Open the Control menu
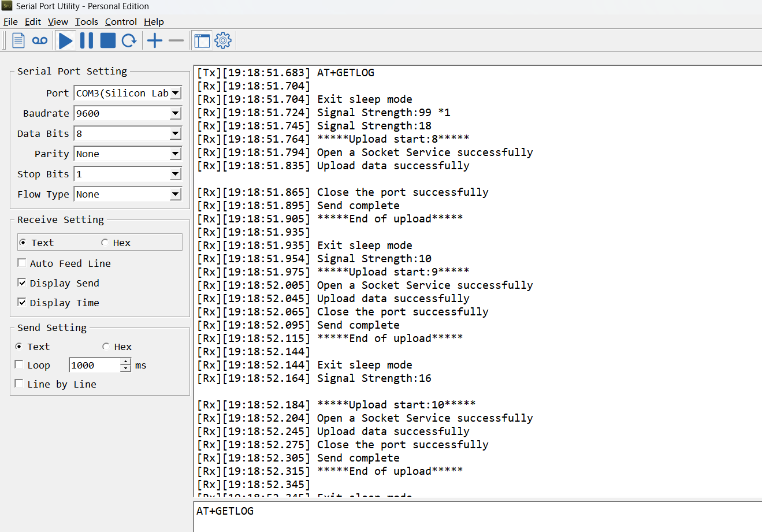This screenshot has height=532, width=762. [121, 22]
